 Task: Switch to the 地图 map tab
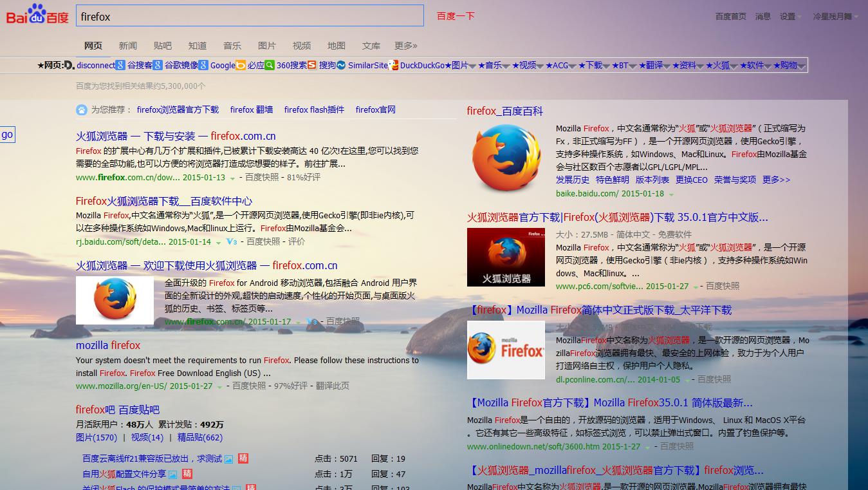337,46
